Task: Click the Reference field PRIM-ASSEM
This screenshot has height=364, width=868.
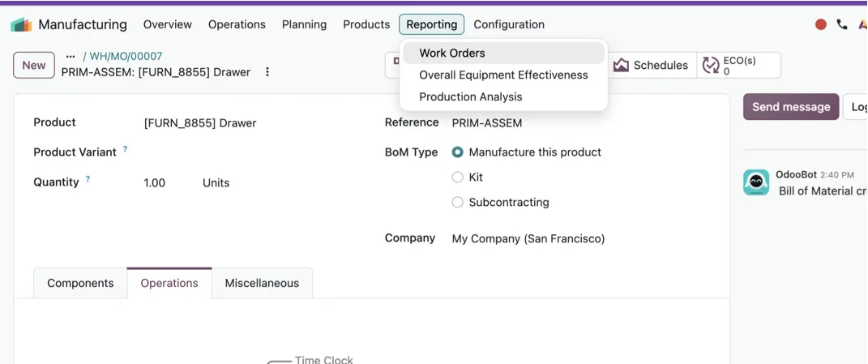Action: click(x=487, y=123)
